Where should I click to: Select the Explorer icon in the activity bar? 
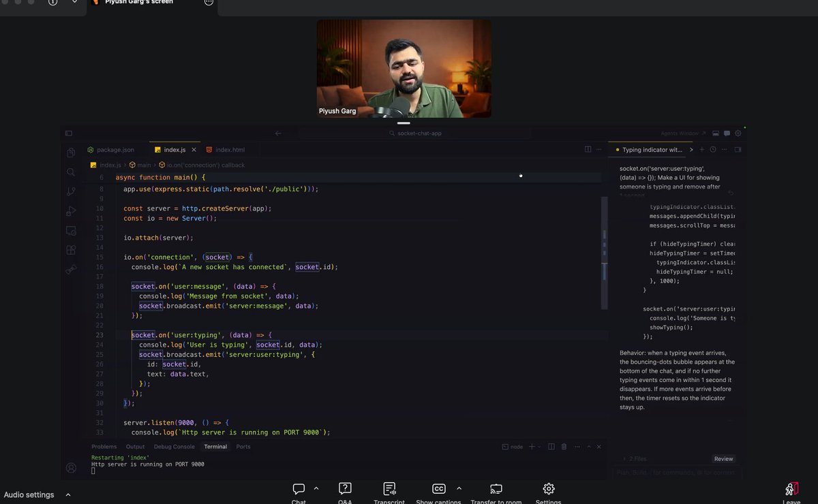(71, 153)
